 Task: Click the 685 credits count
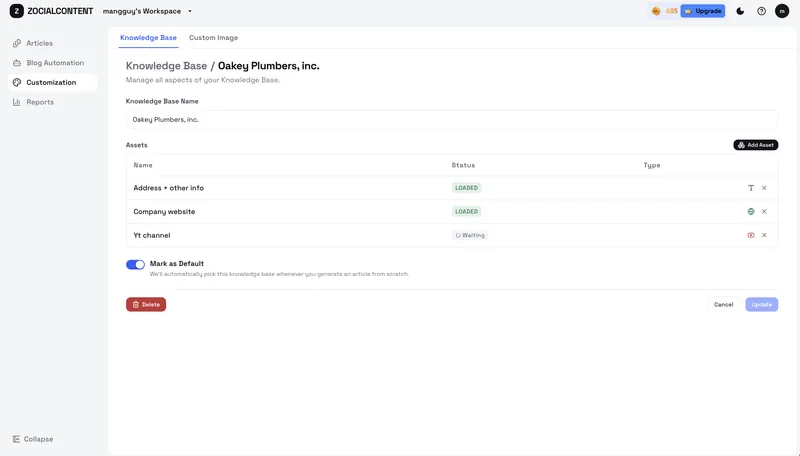[671, 11]
